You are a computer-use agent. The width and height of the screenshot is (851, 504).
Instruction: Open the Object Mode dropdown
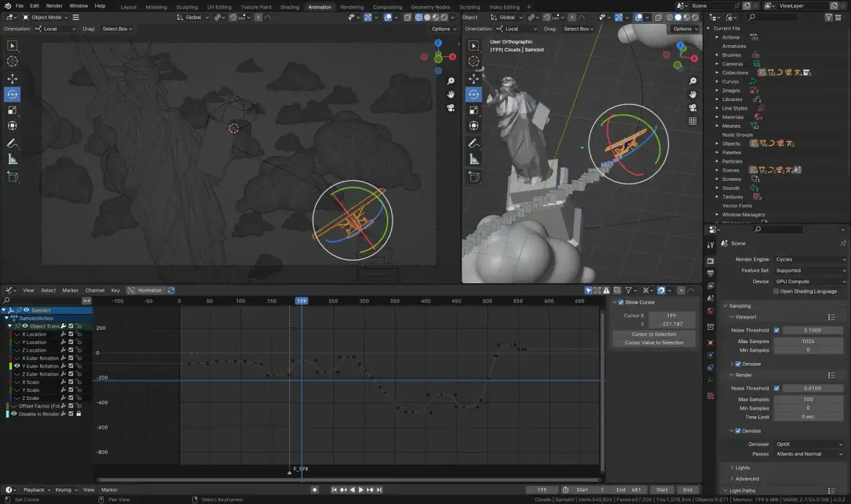pos(47,17)
